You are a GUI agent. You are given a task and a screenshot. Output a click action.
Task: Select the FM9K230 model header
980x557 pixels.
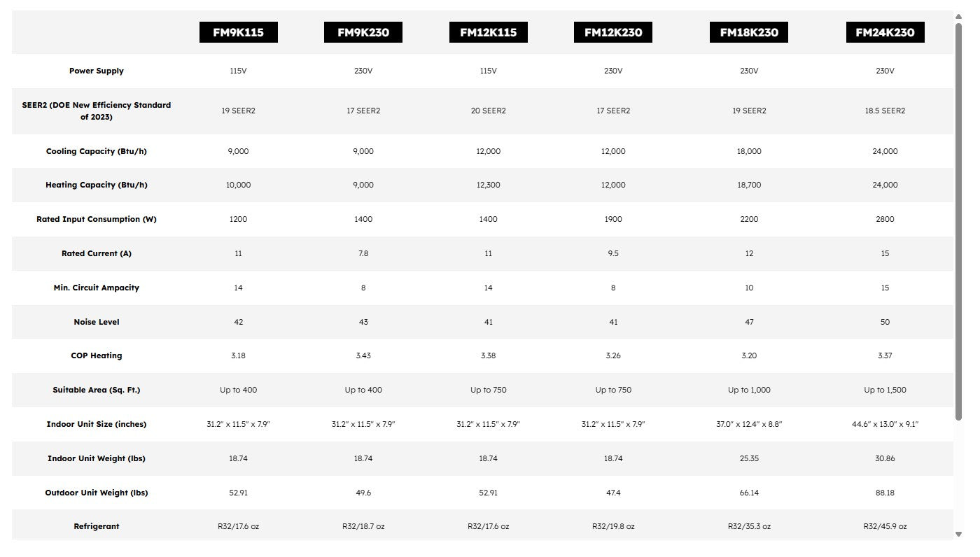pyautogui.click(x=363, y=32)
